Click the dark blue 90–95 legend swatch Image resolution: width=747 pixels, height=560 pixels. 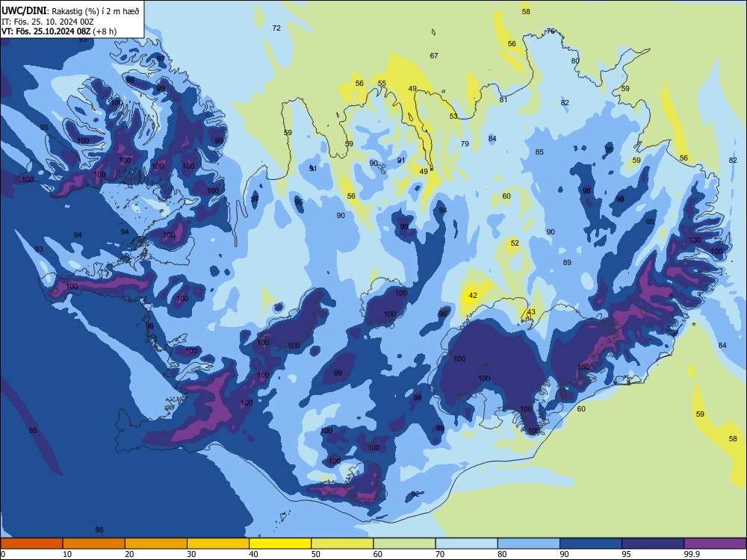coord(591,544)
